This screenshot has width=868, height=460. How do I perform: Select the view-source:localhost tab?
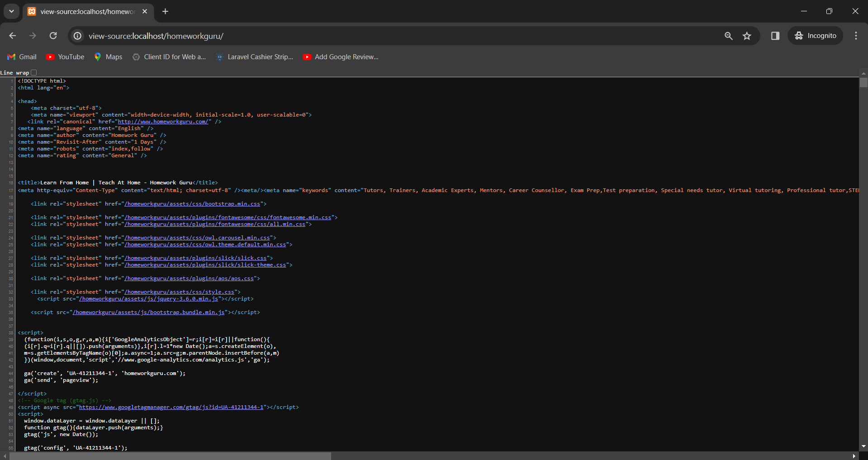point(87,11)
